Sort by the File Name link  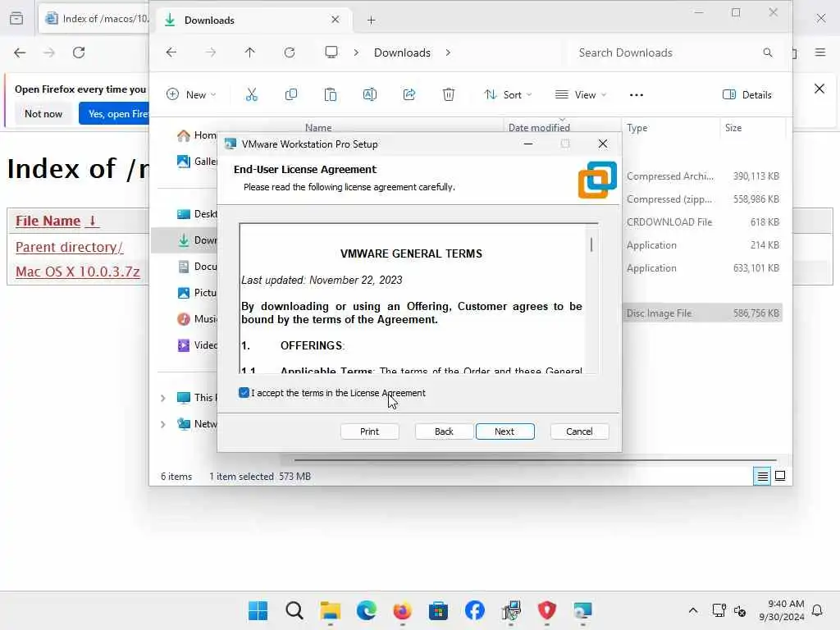click(x=57, y=221)
